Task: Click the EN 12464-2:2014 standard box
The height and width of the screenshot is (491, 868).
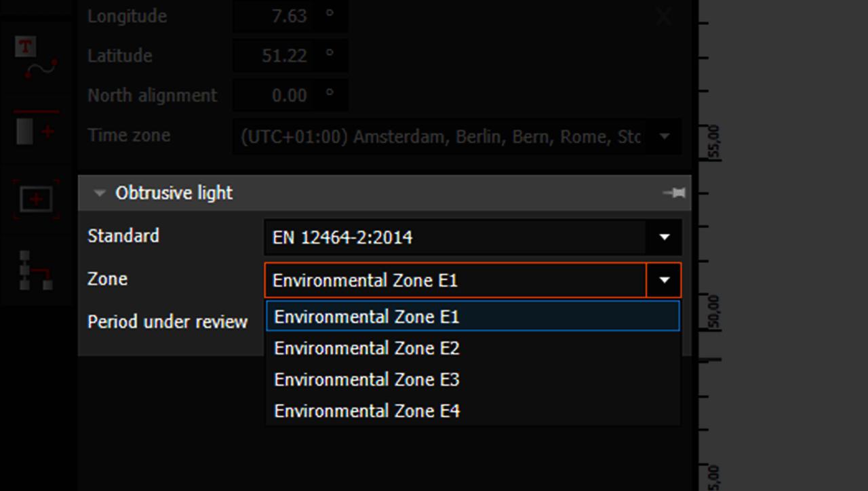Action: tap(454, 237)
